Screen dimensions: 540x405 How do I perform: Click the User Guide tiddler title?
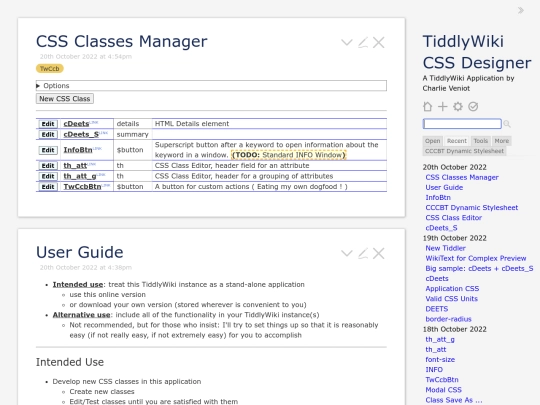80,252
